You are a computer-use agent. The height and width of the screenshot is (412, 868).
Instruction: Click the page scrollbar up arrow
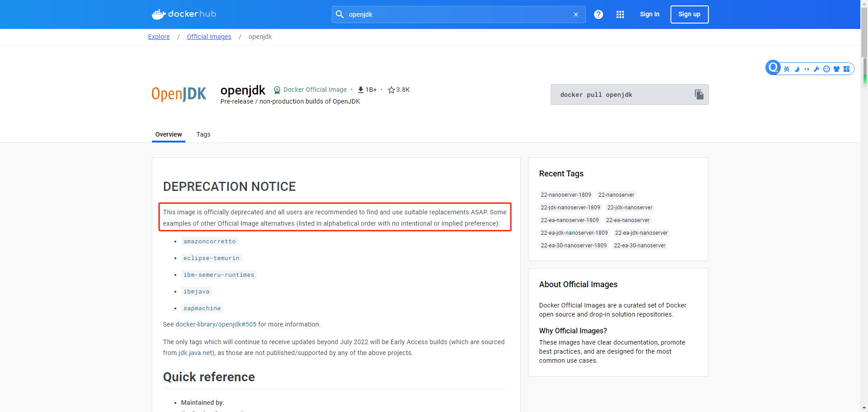click(x=864, y=3)
